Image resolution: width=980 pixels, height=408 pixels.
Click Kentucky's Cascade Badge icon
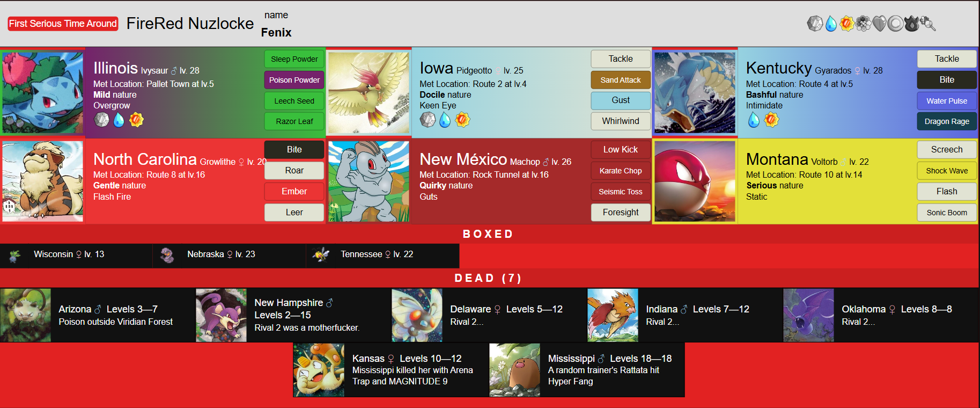tap(754, 120)
